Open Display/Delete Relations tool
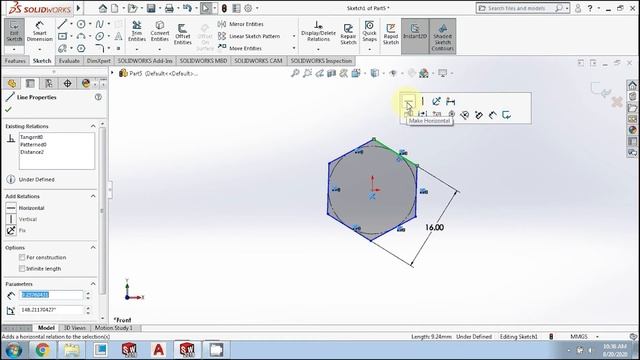 (x=318, y=31)
